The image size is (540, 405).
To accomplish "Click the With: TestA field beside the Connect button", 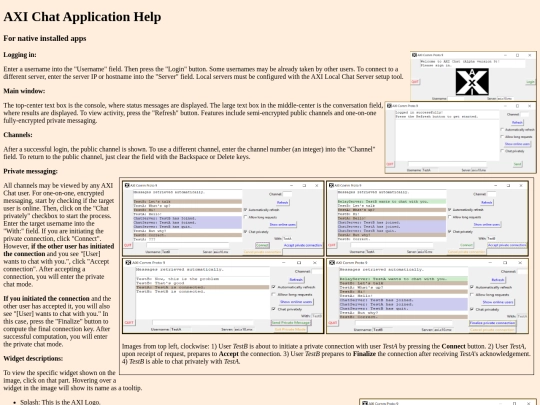I will (x=288, y=238).
